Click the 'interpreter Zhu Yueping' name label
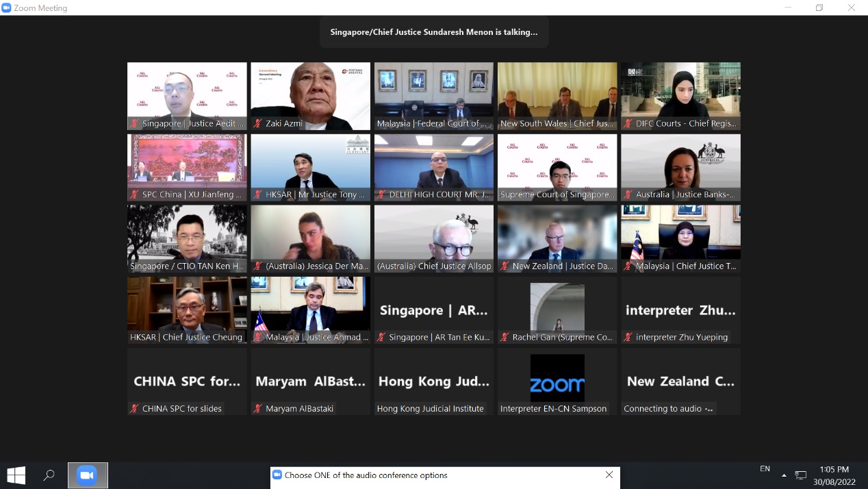Image resolution: width=868 pixels, height=489 pixels. 682,338
